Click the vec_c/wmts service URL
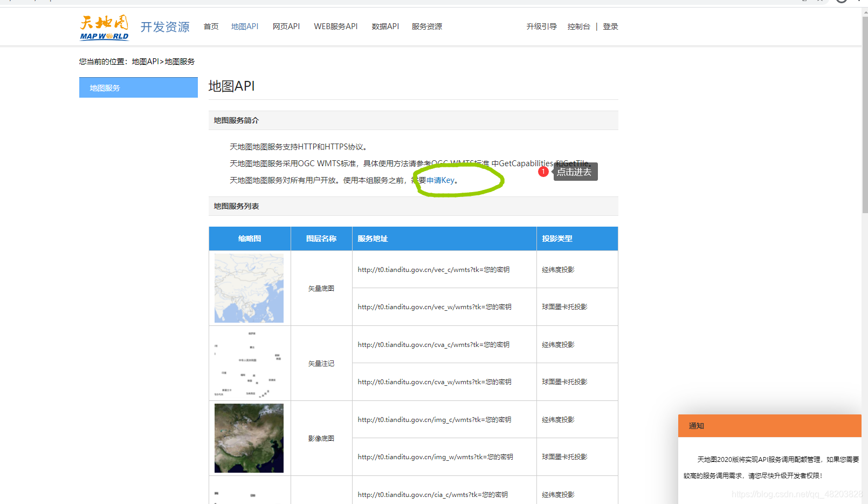This screenshot has width=868, height=504. pyautogui.click(x=433, y=270)
